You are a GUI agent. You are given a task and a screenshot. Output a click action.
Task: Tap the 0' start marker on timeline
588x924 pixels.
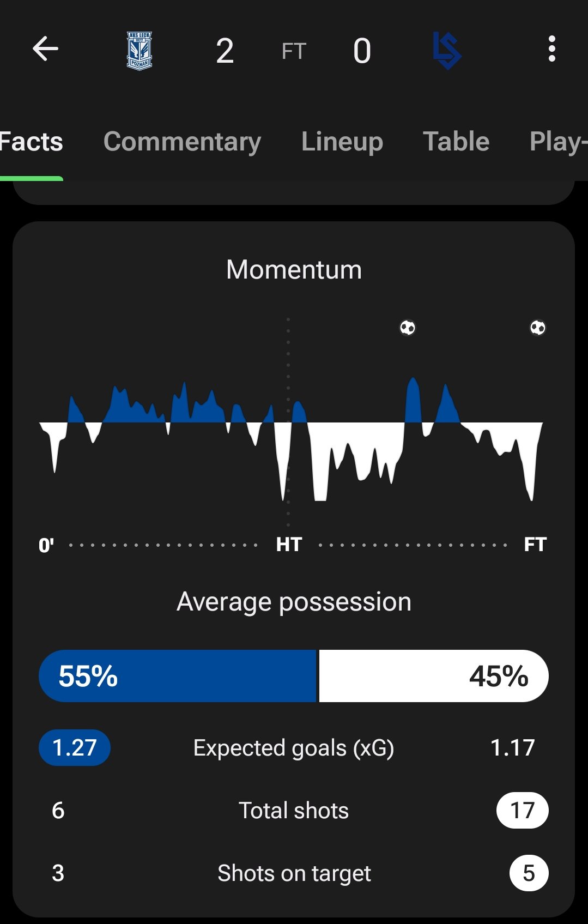point(46,545)
